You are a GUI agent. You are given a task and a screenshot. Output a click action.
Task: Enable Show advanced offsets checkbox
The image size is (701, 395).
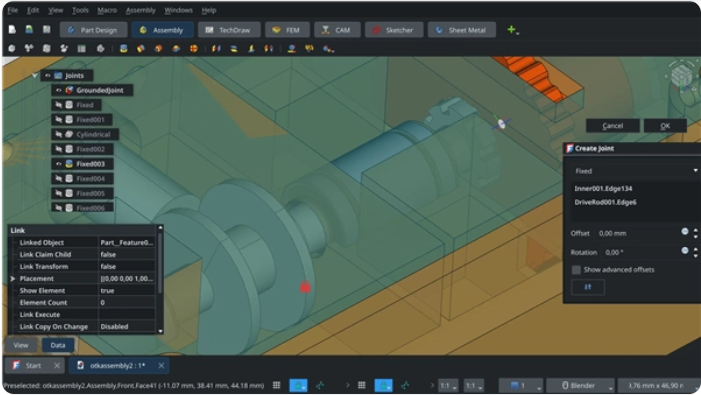click(576, 270)
